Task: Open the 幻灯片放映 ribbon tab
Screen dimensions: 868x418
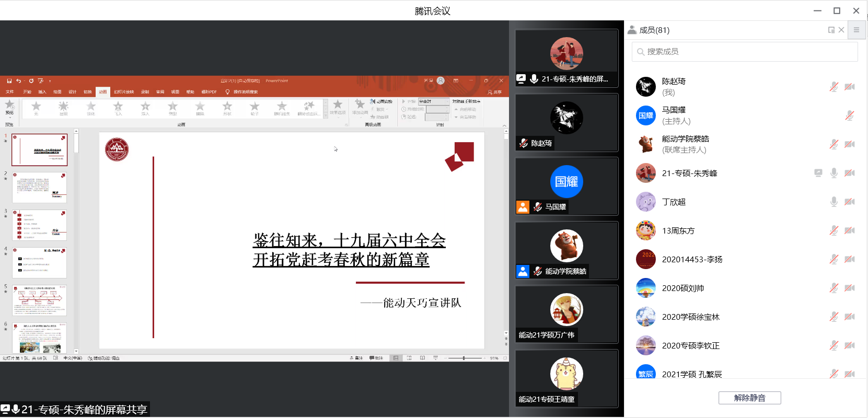Action: click(124, 92)
